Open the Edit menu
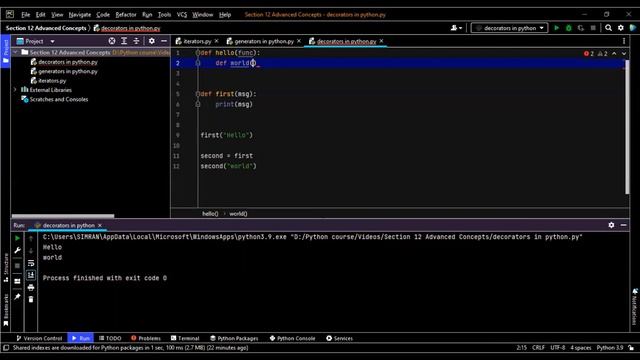This screenshot has width=640, height=360. (x=40, y=14)
